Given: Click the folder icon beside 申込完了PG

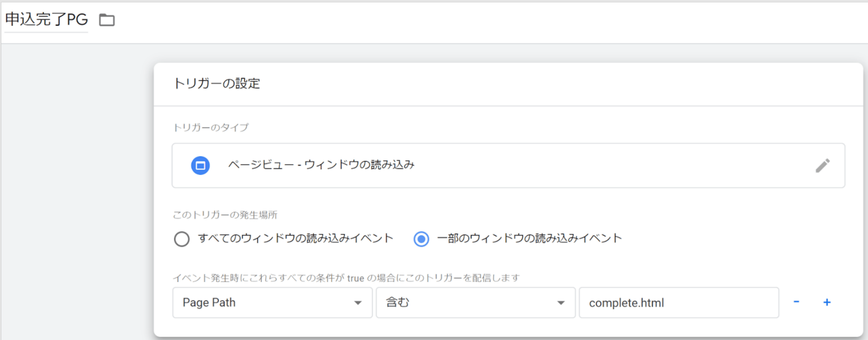Looking at the screenshot, I should coord(107,20).
